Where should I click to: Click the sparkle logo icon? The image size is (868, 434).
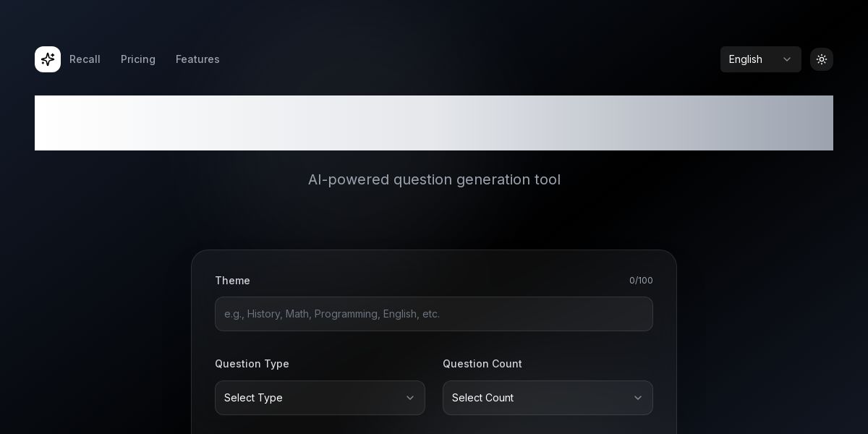pyautogui.click(x=48, y=59)
